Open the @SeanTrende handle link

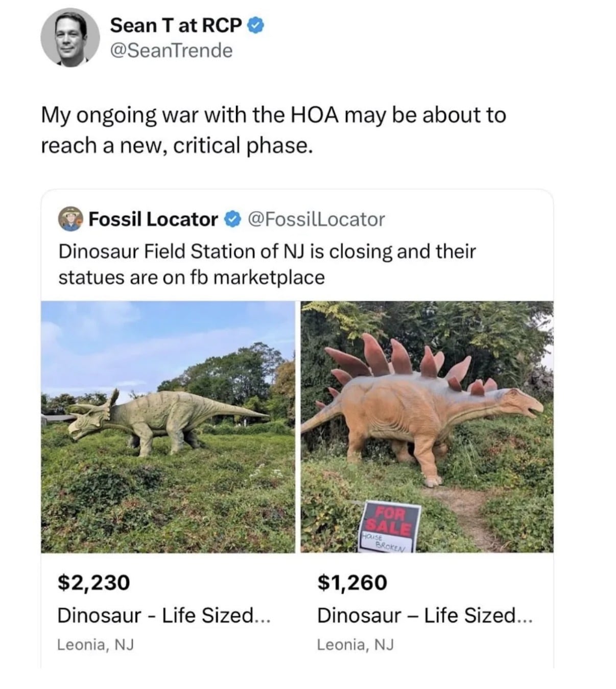(x=171, y=50)
